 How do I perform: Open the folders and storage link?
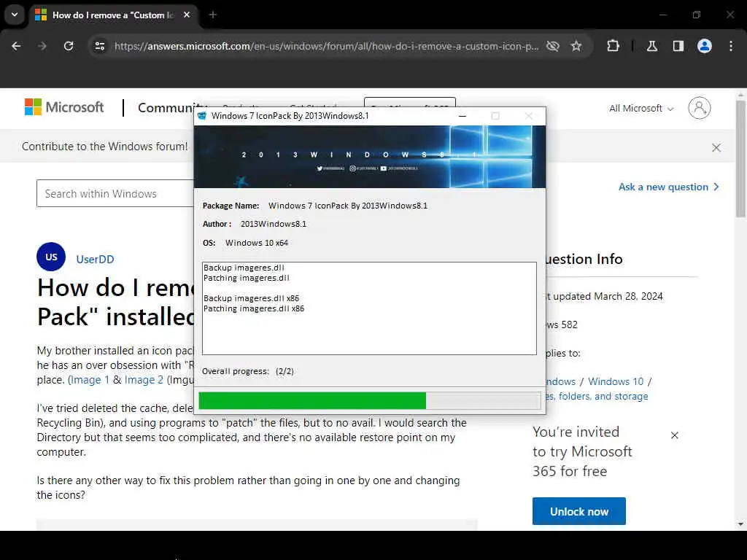[597, 396]
